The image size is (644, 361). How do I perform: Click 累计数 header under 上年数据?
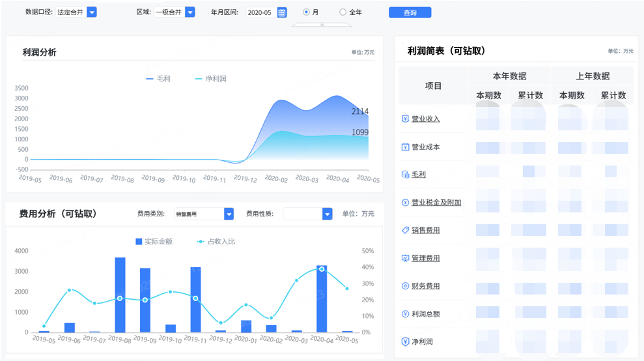click(613, 95)
